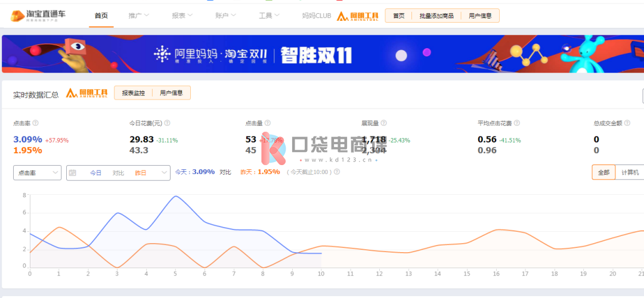Select the 计算机 device tab
This screenshot has width=644, height=298.
click(x=630, y=173)
